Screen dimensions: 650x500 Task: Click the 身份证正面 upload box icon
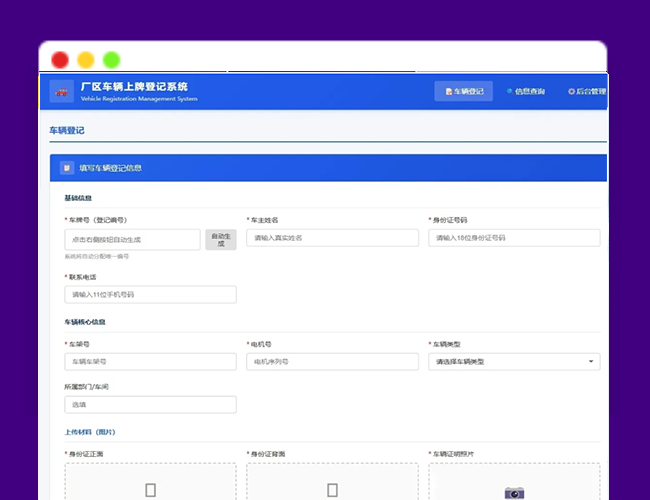[x=150, y=490]
